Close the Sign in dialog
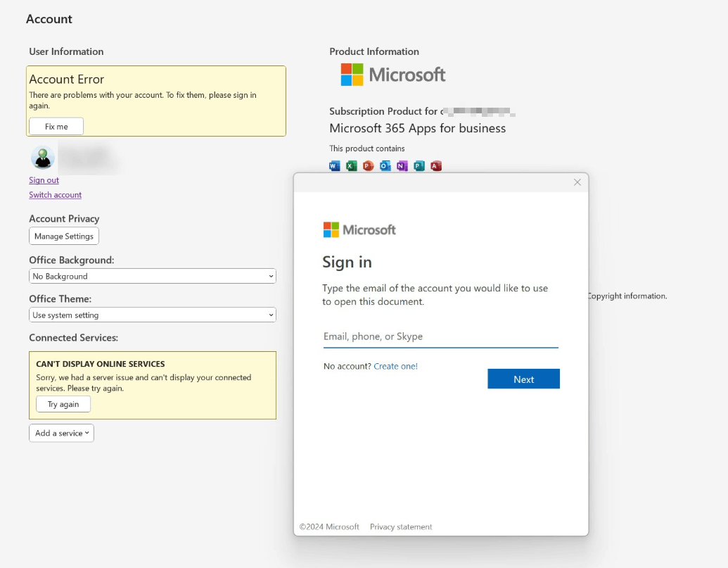The width and height of the screenshot is (728, 568). click(x=577, y=182)
